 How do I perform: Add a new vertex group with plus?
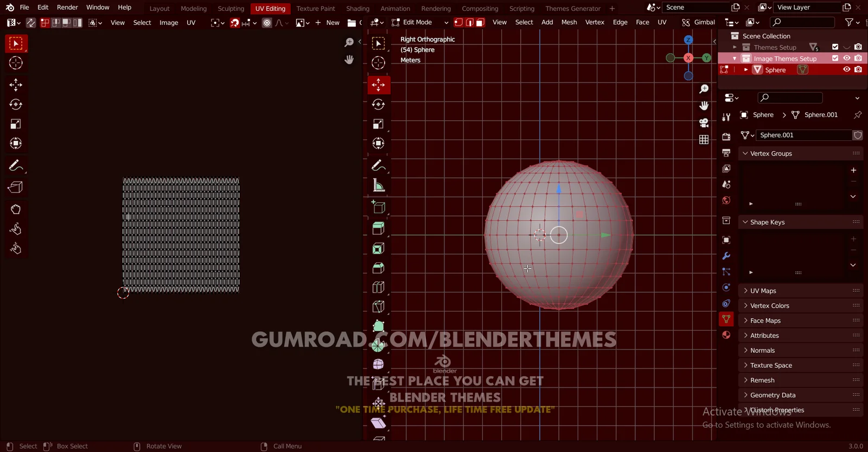pos(853,170)
